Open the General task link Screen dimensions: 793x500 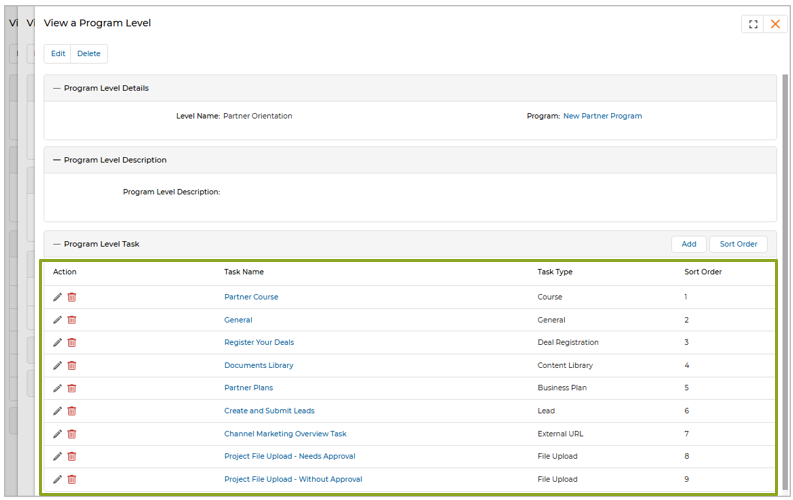(x=238, y=320)
